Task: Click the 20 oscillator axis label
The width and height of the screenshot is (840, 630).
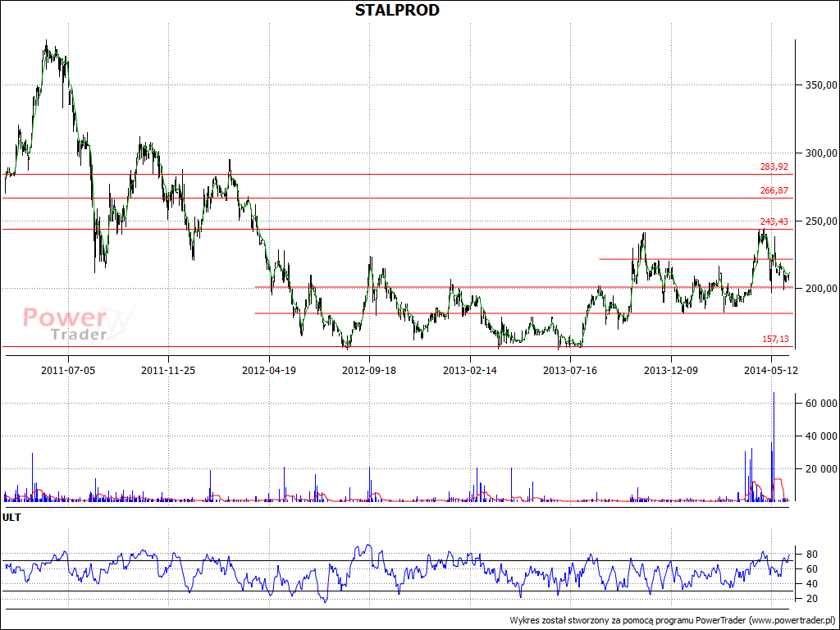Action: [x=811, y=598]
